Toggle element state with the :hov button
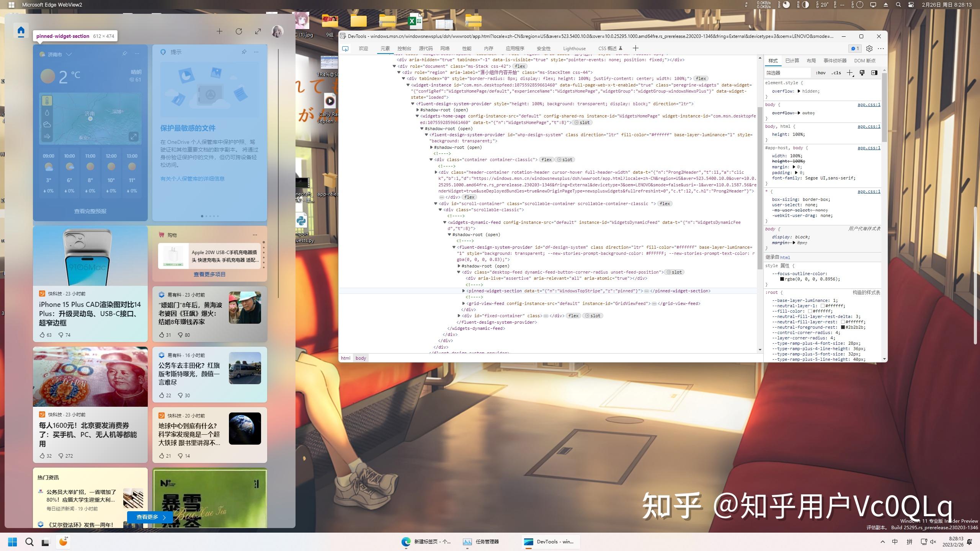Viewport: 980px width, 551px height. click(x=820, y=73)
